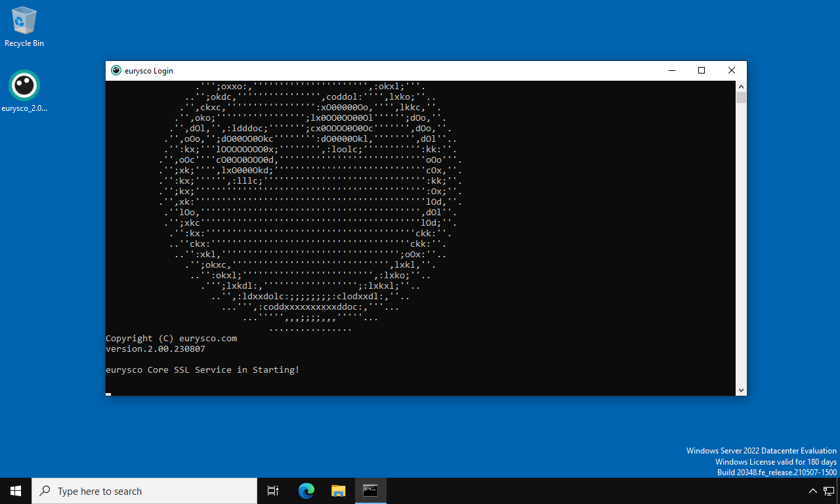This screenshot has width=840, height=504.
Task: Maximize the eurysco Login window
Action: [702, 70]
